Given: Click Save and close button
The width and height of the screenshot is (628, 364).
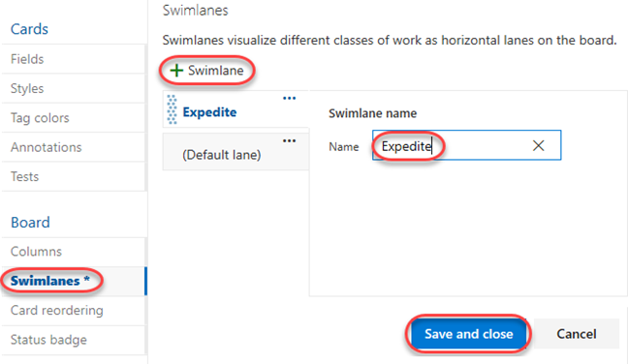Looking at the screenshot, I should click(469, 334).
